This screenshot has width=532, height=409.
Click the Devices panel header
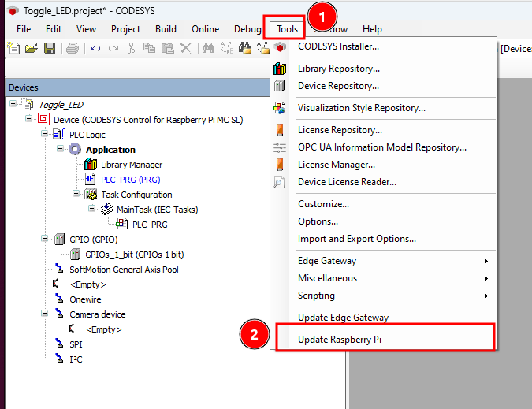[x=137, y=87]
